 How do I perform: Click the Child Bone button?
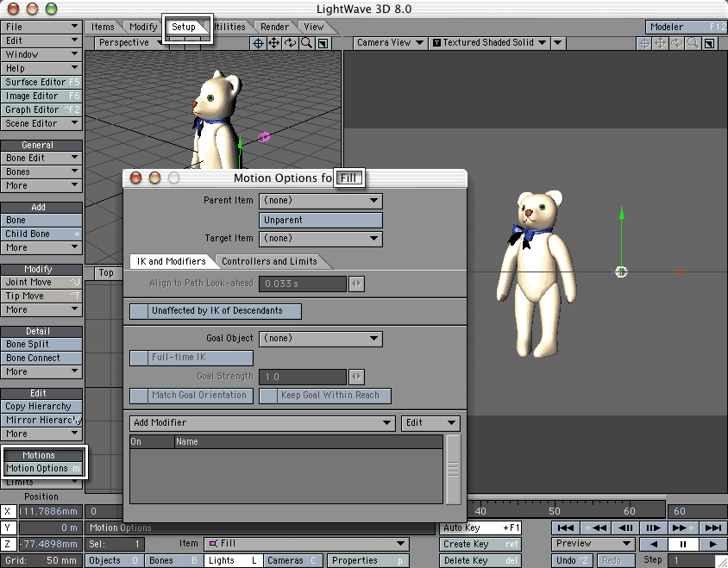pos(41,234)
